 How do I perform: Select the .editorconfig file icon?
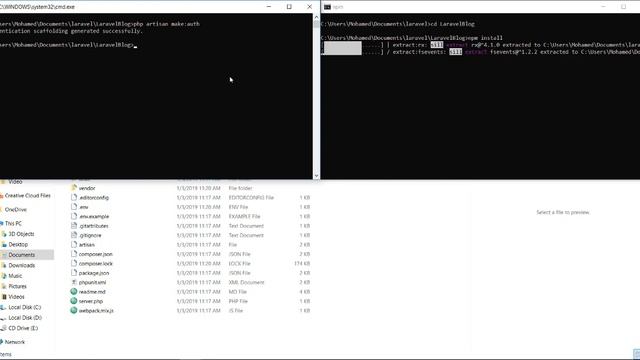click(74, 197)
